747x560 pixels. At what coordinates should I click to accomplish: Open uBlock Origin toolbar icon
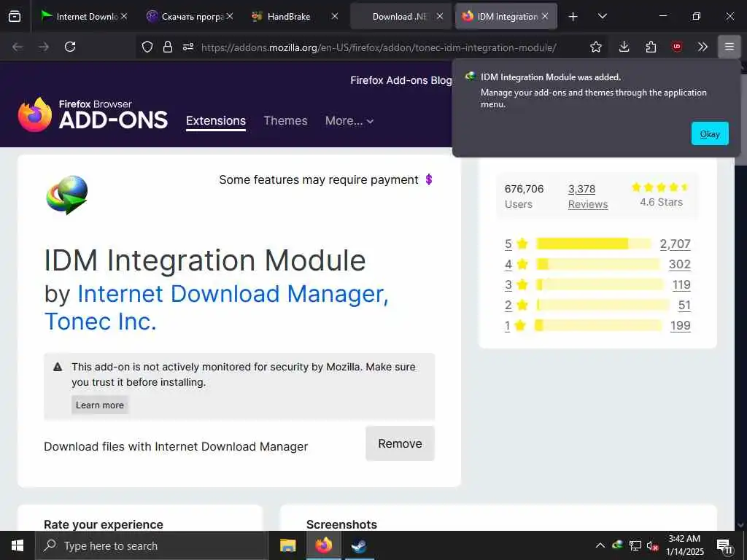click(676, 47)
